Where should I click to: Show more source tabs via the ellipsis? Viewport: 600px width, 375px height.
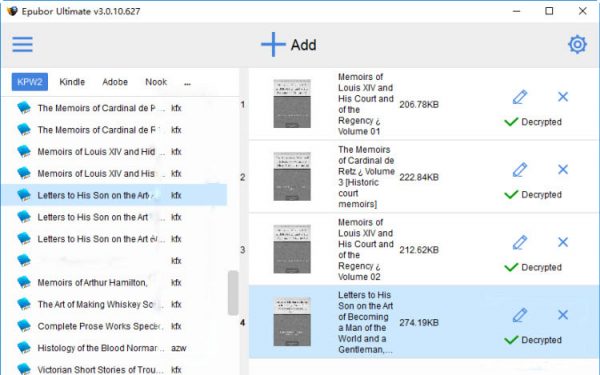tap(187, 83)
